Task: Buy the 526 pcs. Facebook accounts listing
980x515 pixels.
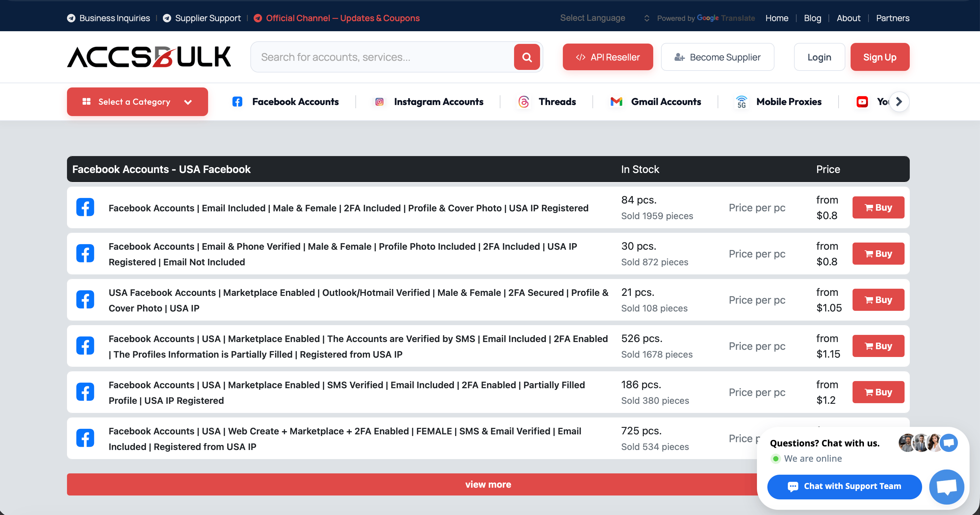Action: click(x=879, y=346)
